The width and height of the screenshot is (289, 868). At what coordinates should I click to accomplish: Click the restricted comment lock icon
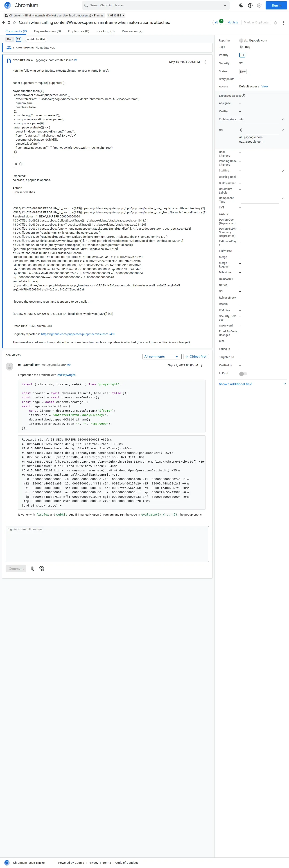pyautogui.click(x=42, y=569)
